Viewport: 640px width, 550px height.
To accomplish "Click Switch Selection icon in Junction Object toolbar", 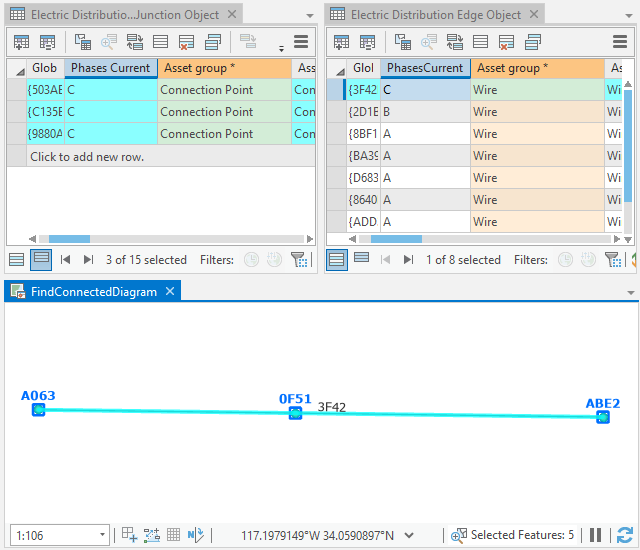I will point(134,42).
